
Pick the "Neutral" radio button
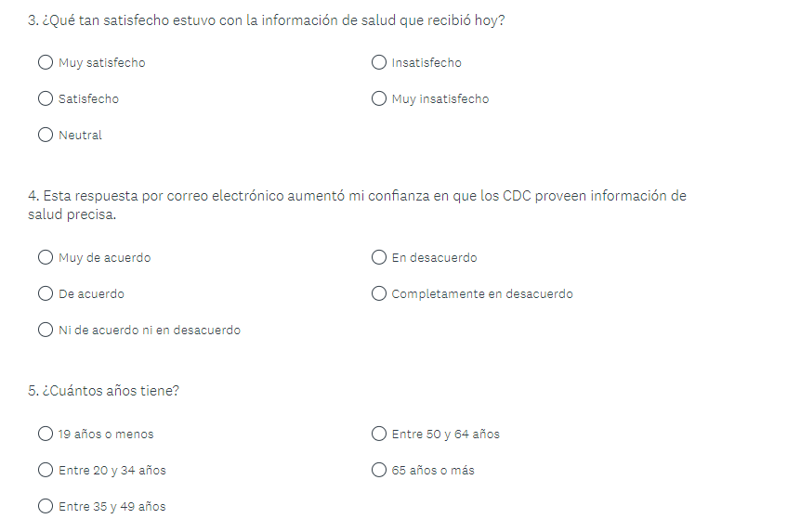(x=46, y=136)
